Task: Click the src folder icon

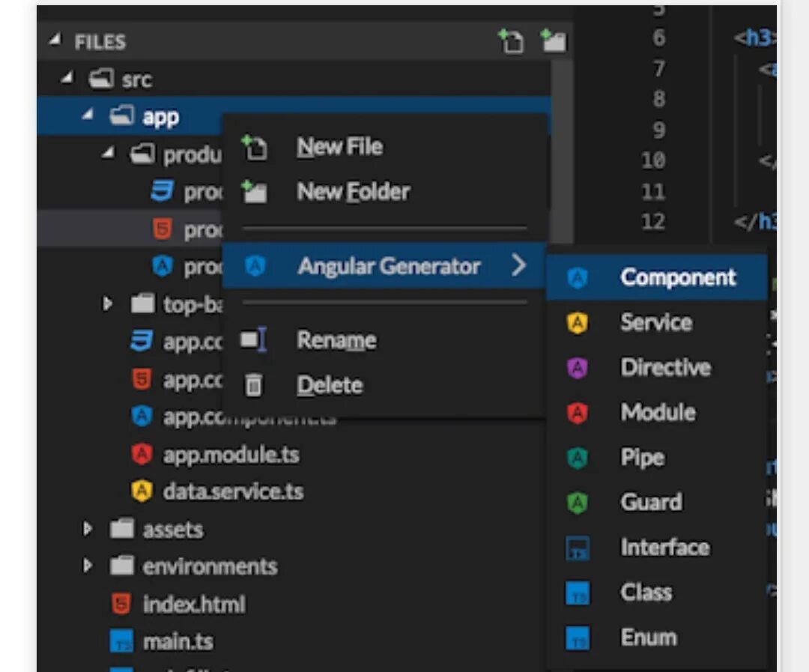Action: [x=100, y=79]
